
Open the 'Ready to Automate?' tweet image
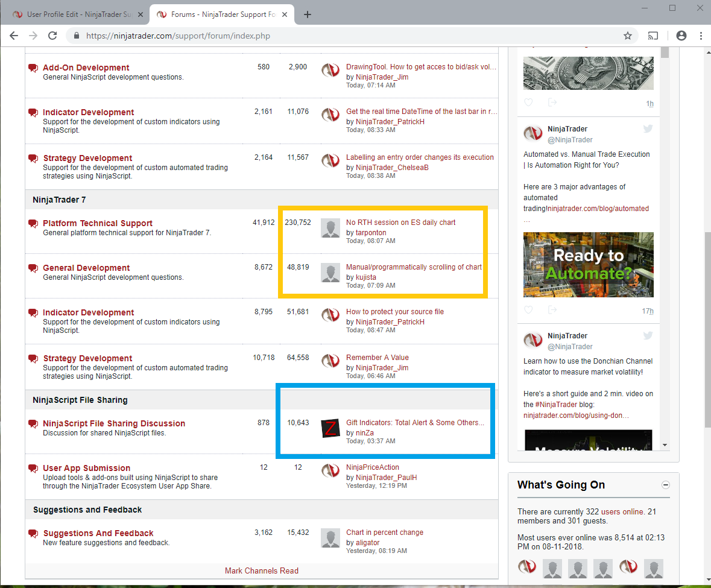point(588,265)
